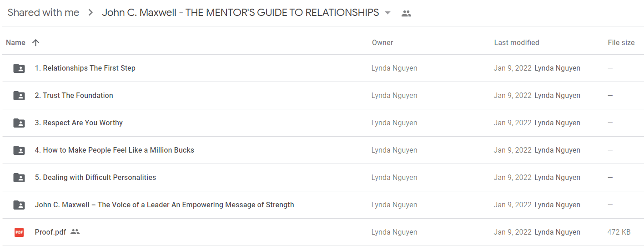Sort by the Name column header

point(15,42)
